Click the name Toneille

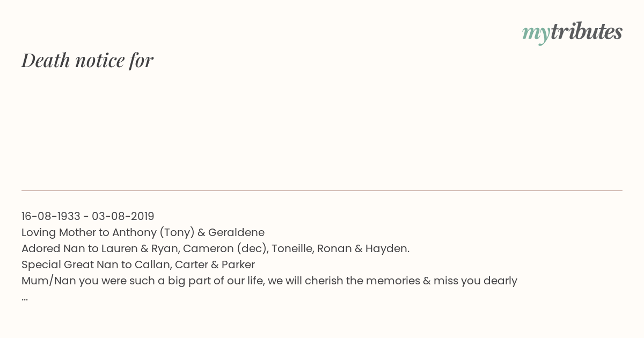point(293,248)
